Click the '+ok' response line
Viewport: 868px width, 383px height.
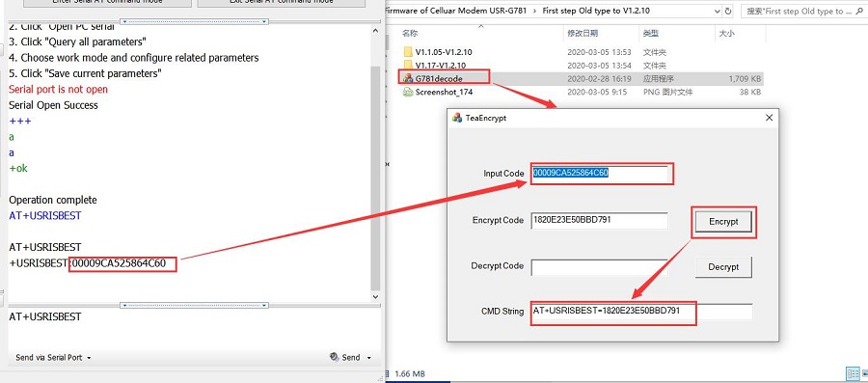(x=18, y=168)
